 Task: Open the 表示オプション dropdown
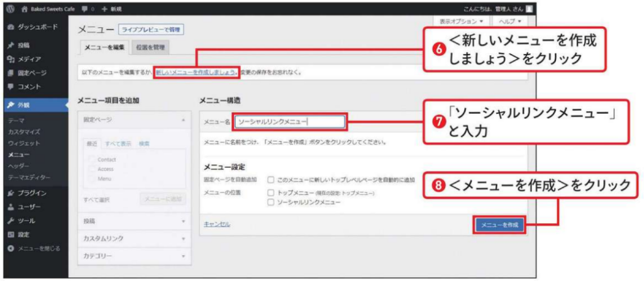pyautogui.click(x=461, y=21)
